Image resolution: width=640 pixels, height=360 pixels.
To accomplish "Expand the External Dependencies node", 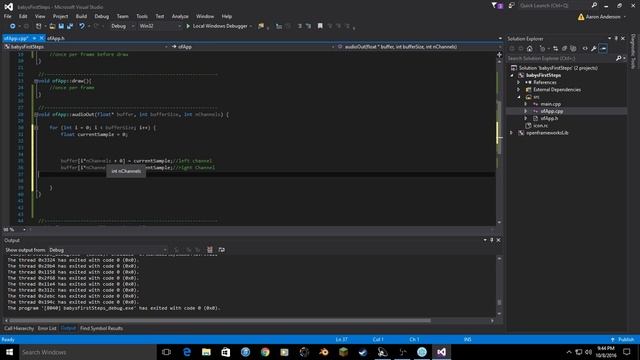I will tap(519, 90).
